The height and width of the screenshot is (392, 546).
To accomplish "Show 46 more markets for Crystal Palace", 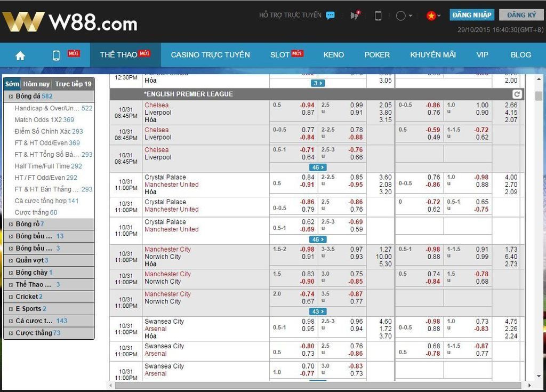I will [318, 239].
